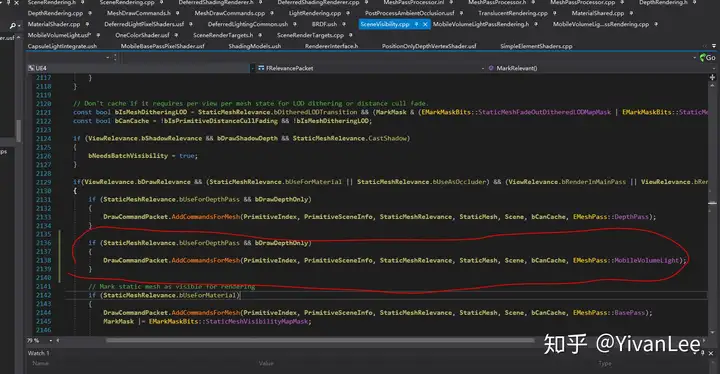Screen dimensions: 720x374
Task: Toggle auto-hide pin on Watch 1 panel
Action: click(x=702, y=353)
